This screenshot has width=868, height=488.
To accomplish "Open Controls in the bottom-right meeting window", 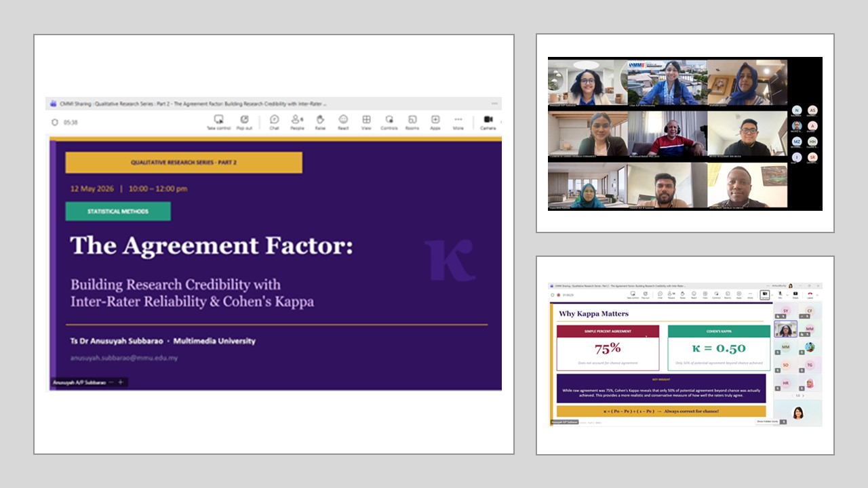I will click(x=716, y=295).
